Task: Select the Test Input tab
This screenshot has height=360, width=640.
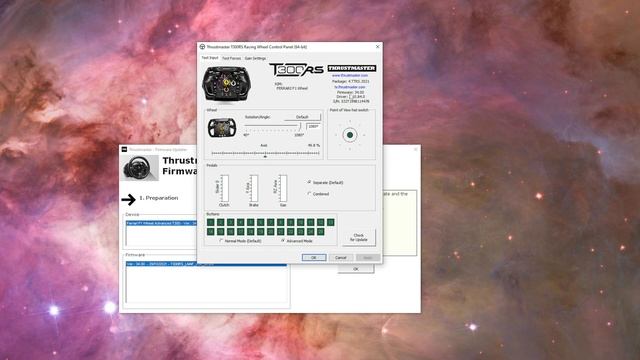Action: [210, 58]
